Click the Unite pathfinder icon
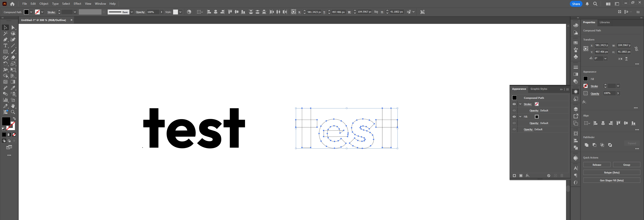The height and width of the screenshot is (220, 644). [x=586, y=145]
